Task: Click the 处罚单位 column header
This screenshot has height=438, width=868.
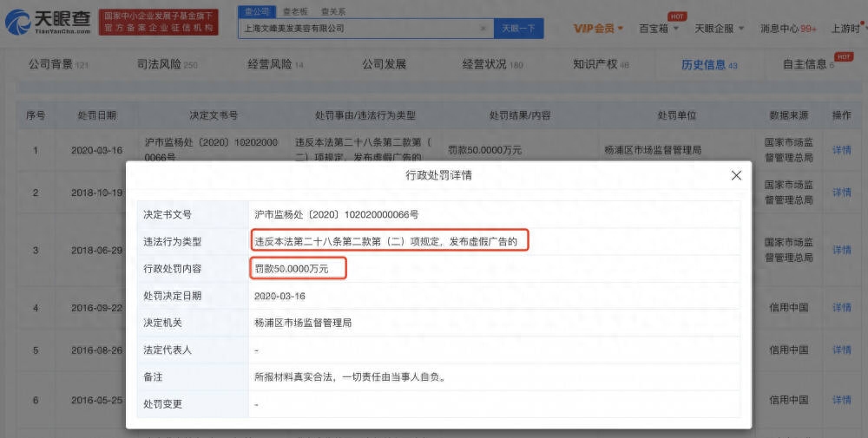Action: tap(676, 115)
